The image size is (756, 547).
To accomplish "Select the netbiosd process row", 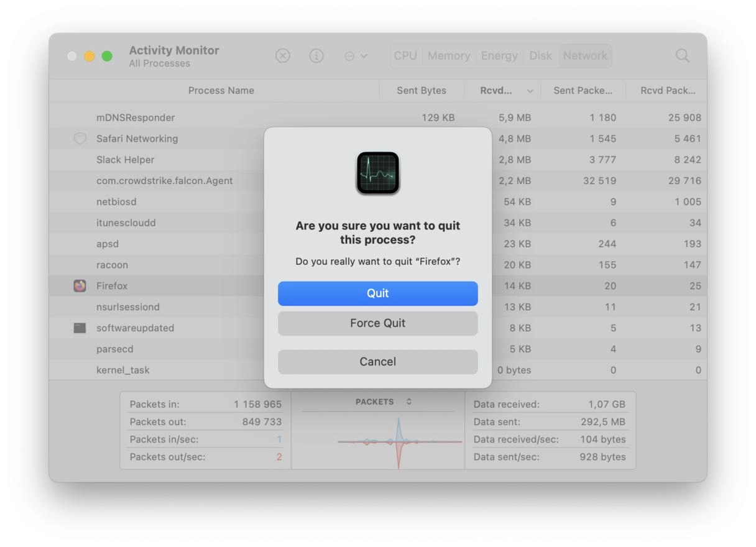I will point(378,202).
